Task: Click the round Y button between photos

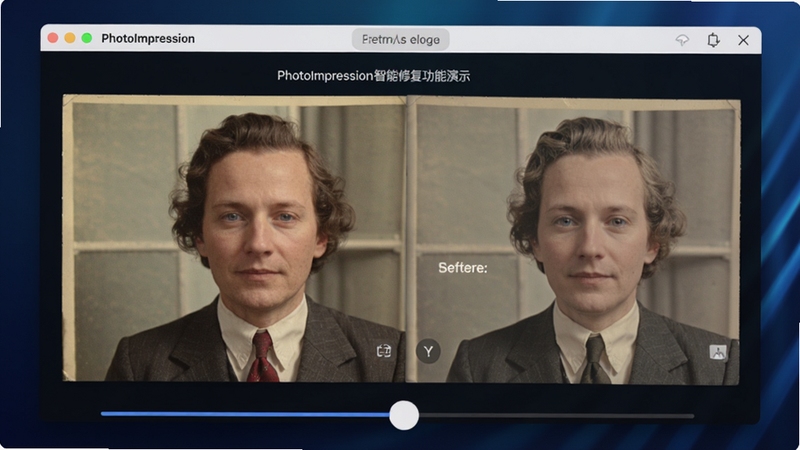Action: click(428, 351)
